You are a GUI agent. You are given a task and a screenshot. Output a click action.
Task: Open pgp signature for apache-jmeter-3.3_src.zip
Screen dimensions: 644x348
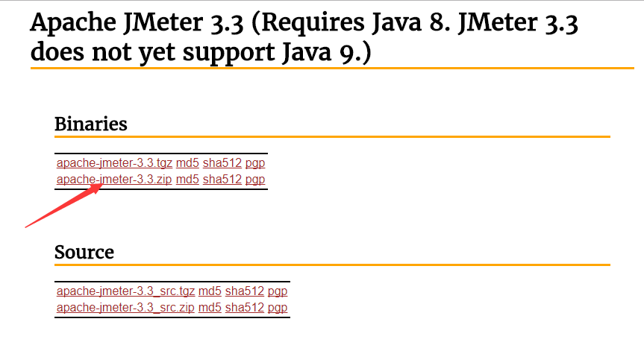click(x=278, y=308)
